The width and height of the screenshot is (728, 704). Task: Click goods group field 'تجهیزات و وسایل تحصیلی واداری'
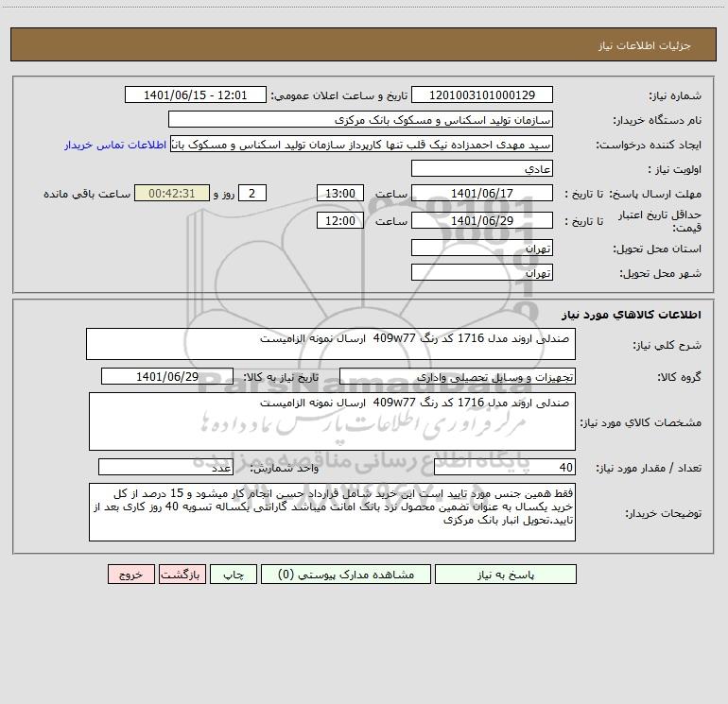[458, 376]
